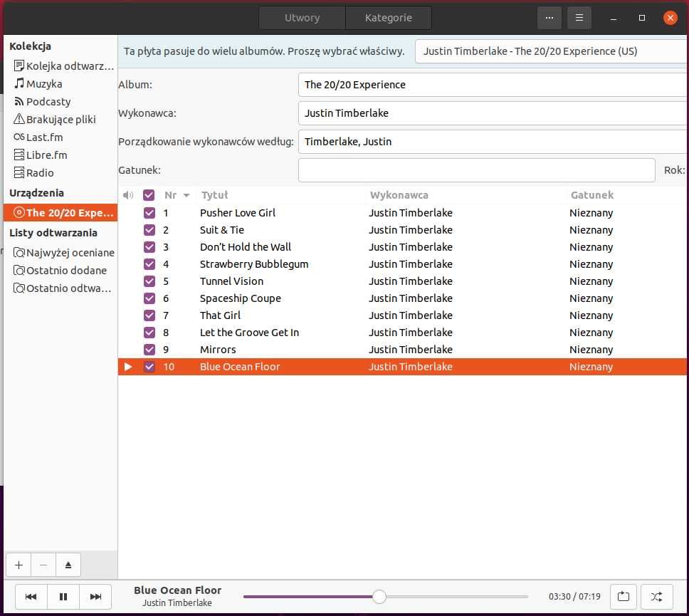
Task: Click the played purple part of seek bar
Action: coord(307,597)
